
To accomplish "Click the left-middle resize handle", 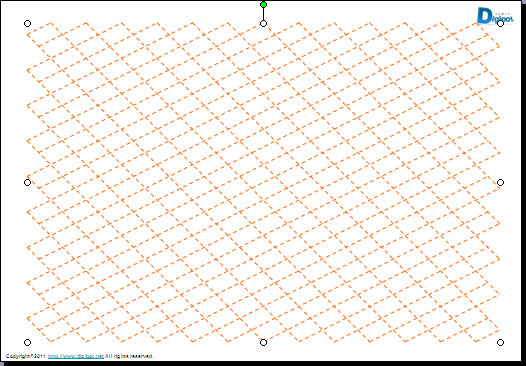I will [28, 182].
